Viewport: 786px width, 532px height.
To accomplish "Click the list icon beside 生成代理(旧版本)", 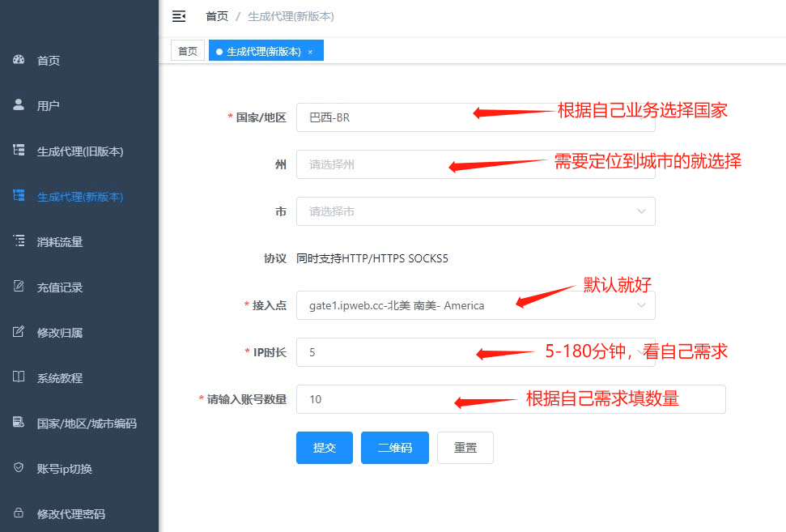I will (19, 151).
